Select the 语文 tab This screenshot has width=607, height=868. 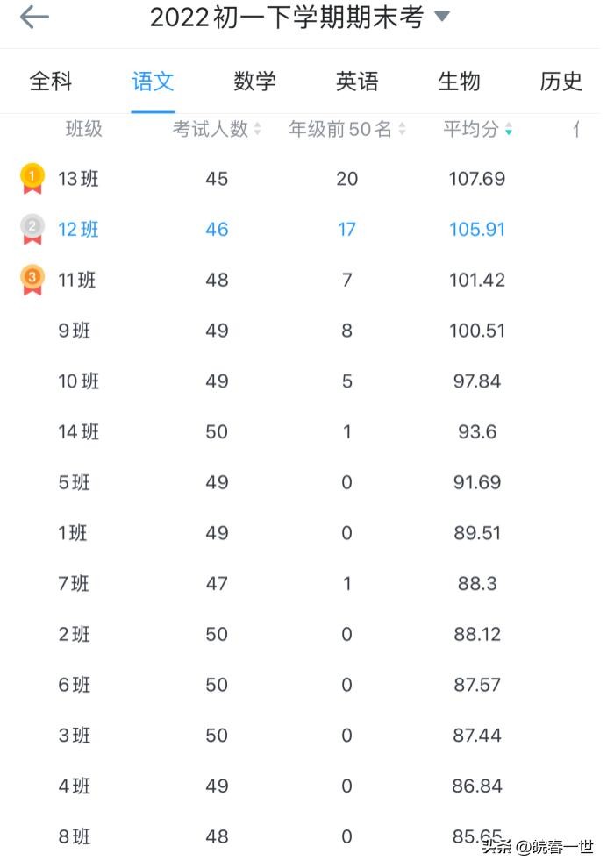pos(154,82)
